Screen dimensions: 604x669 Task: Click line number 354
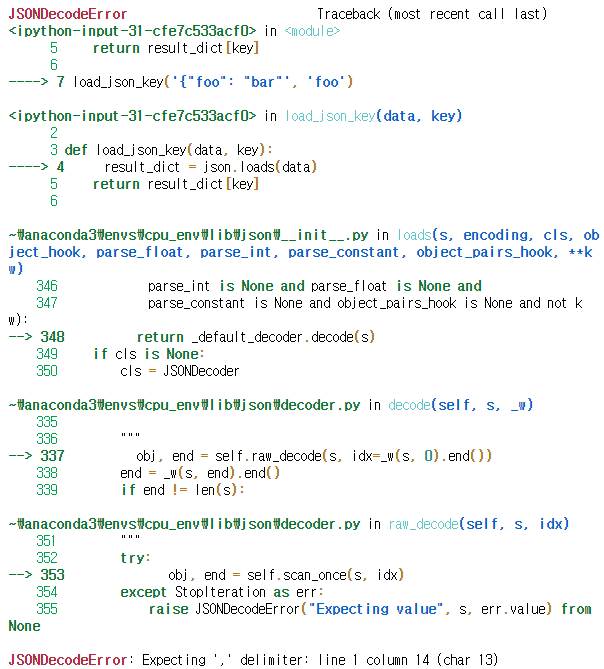click(x=46, y=592)
